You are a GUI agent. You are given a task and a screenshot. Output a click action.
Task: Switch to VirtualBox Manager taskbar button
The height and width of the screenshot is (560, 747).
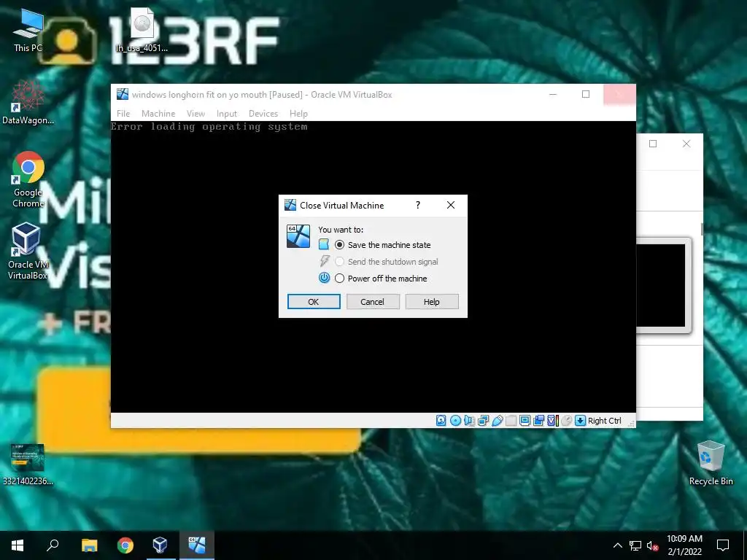[x=160, y=545]
